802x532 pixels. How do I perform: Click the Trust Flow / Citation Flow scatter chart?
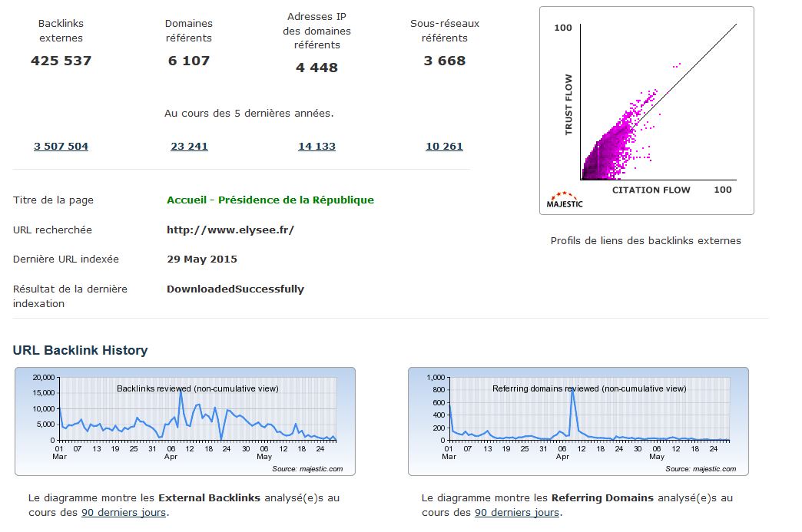(647, 111)
